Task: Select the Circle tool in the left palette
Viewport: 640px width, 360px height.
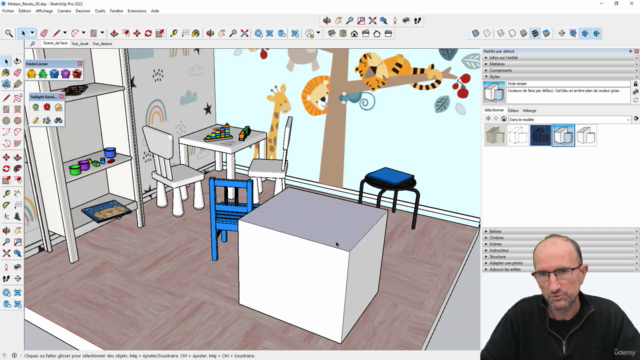Action: point(6,121)
